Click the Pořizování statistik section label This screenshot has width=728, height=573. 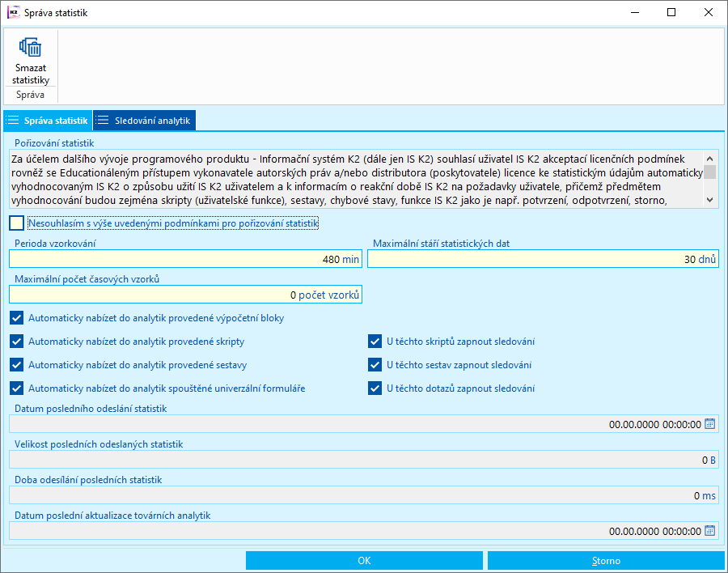click(54, 143)
